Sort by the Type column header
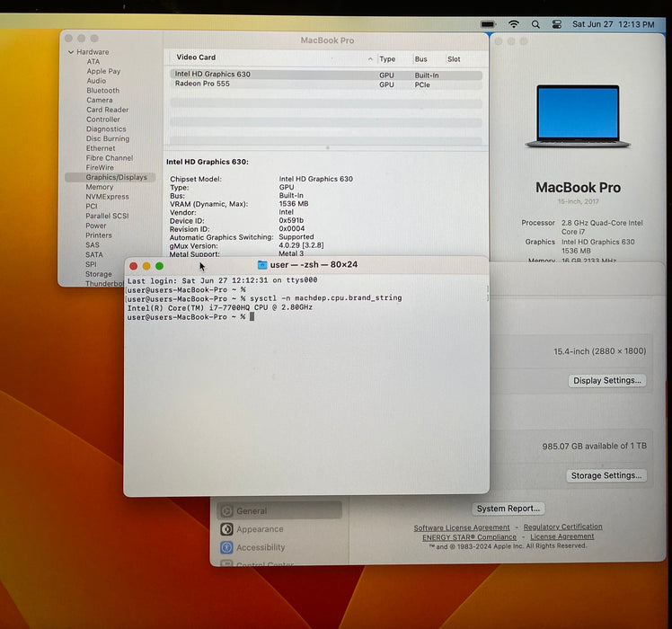Screen dimensions: 672x629 [x=387, y=59]
